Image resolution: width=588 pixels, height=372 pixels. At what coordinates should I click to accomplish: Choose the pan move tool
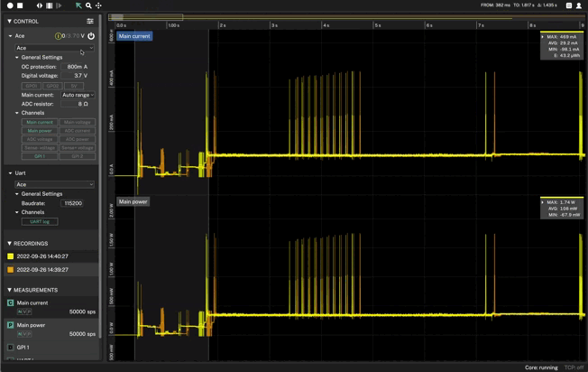point(98,5)
